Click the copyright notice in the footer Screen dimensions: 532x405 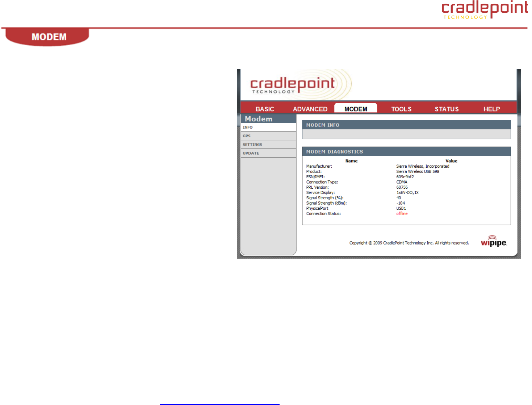409,243
